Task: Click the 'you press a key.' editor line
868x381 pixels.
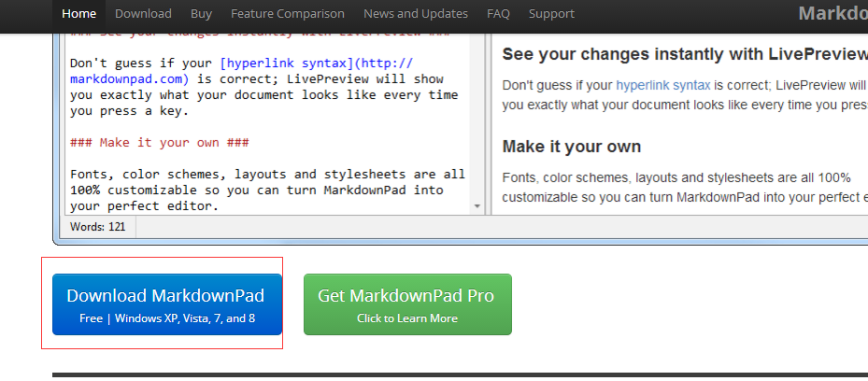Action: coord(130,110)
